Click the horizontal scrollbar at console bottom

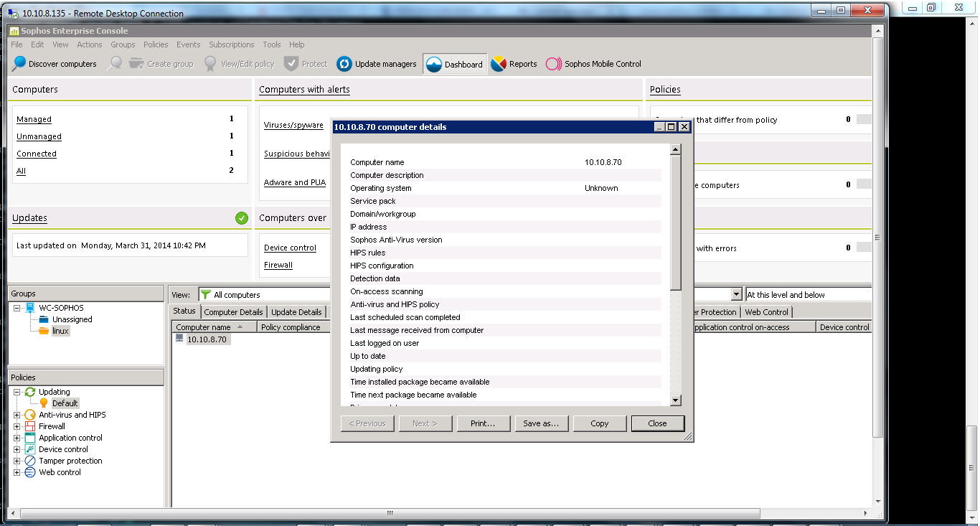click(x=390, y=513)
